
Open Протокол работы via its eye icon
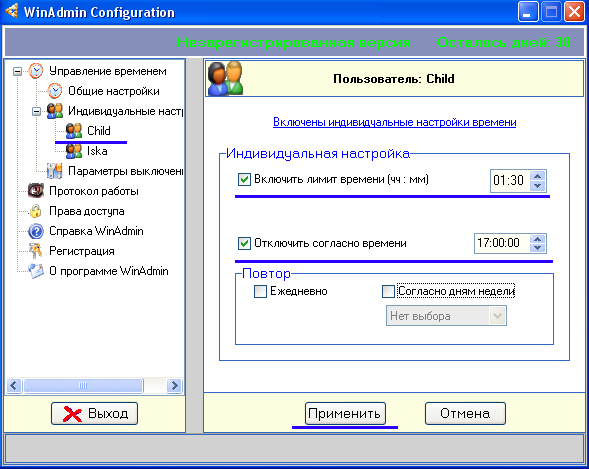point(36,191)
